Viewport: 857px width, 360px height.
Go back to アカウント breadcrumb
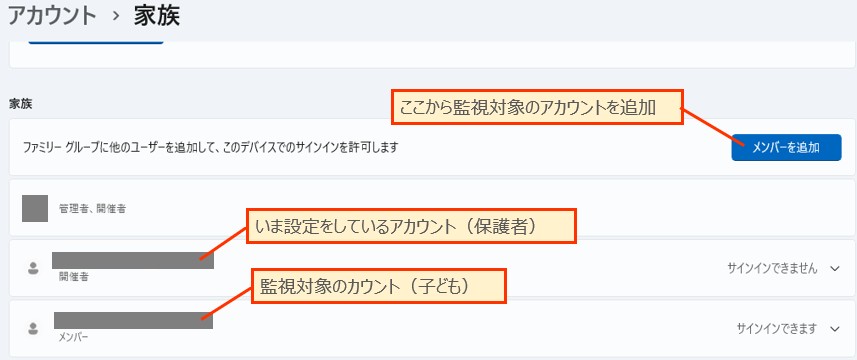[x=52, y=16]
